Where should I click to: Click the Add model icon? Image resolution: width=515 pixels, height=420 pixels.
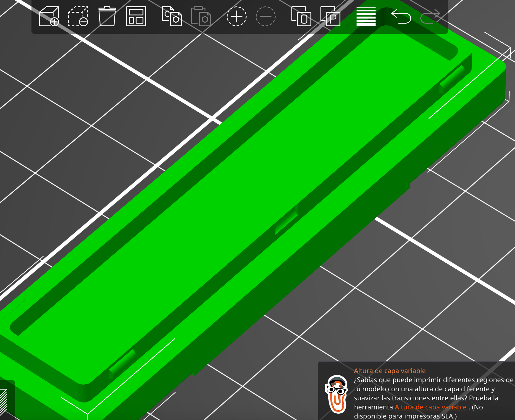(49, 16)
